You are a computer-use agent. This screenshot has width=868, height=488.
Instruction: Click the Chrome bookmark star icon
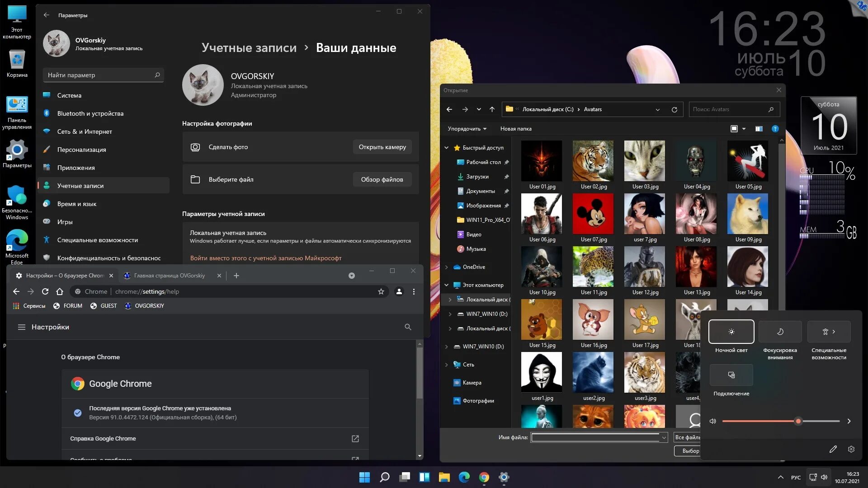(x=381, y=291)
